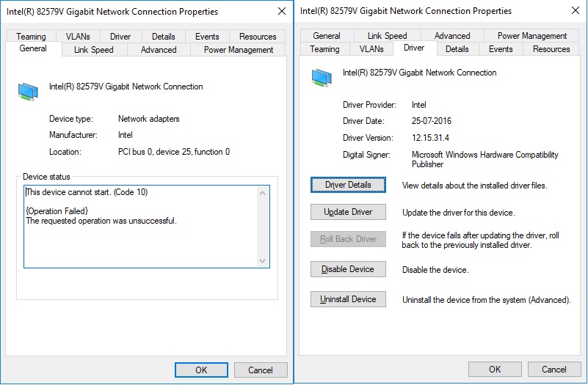Click 'View details about the installed driver files.' text

[x=474, y=186]
